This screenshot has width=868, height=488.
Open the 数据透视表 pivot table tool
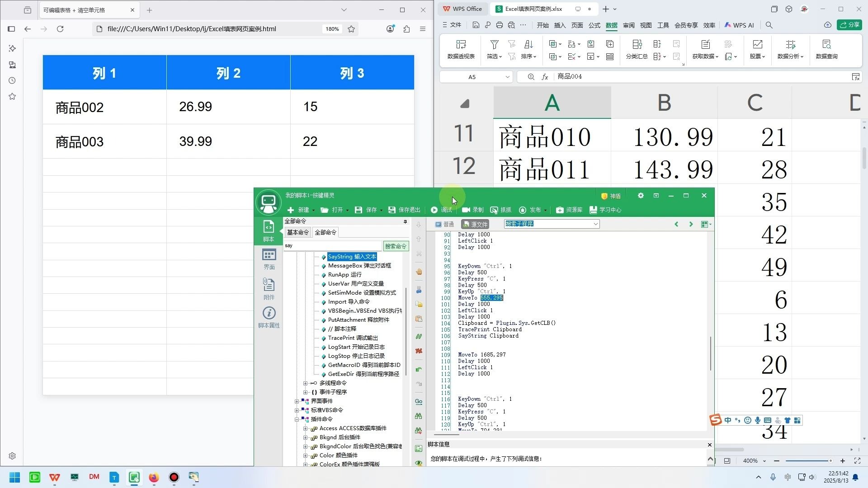pos(461,49)
